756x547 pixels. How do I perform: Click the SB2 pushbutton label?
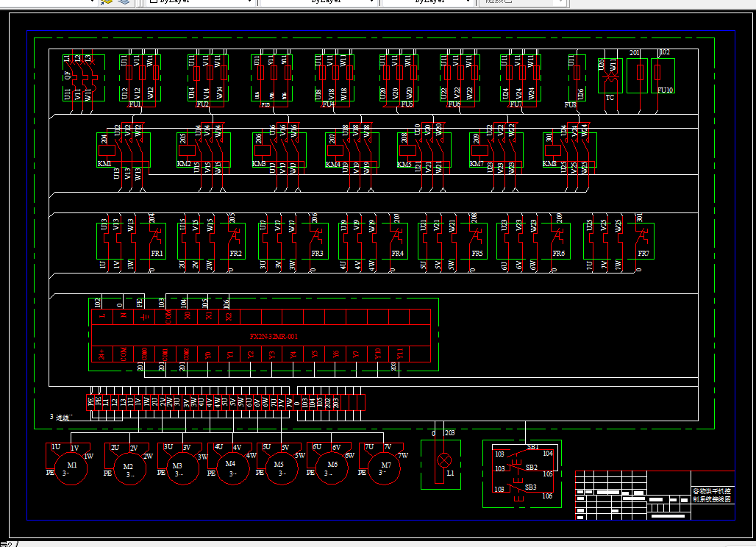click(531, 468)
